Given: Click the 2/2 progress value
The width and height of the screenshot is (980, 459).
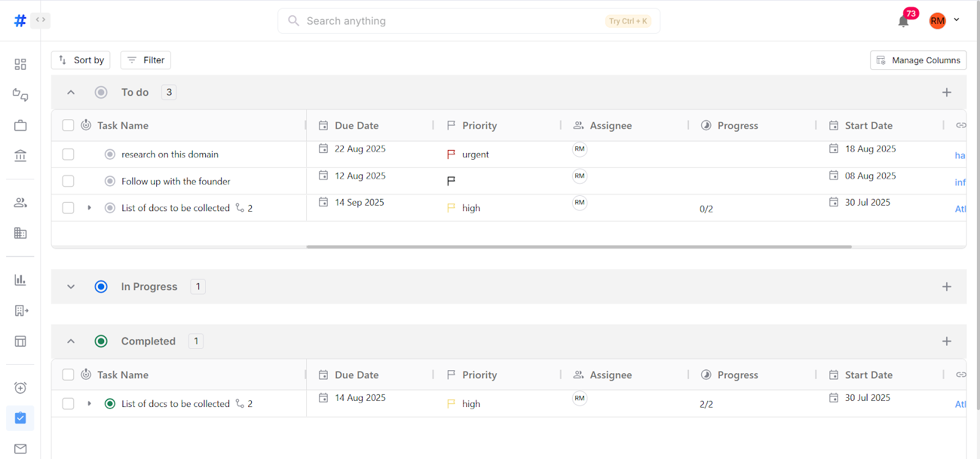Looking at the screenshot, I should click(706, 404).
